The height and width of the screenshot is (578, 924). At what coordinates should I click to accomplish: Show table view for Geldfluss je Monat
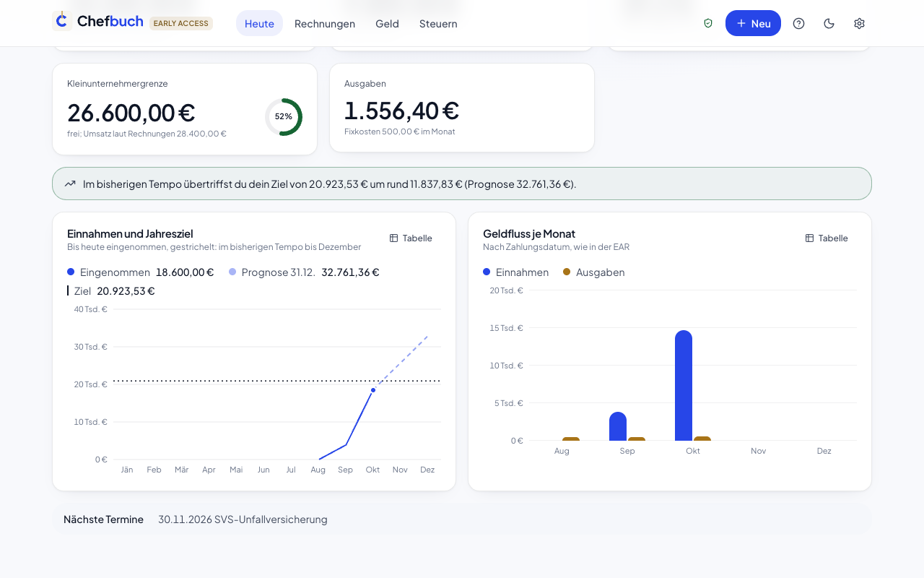(x=827, y=238)
